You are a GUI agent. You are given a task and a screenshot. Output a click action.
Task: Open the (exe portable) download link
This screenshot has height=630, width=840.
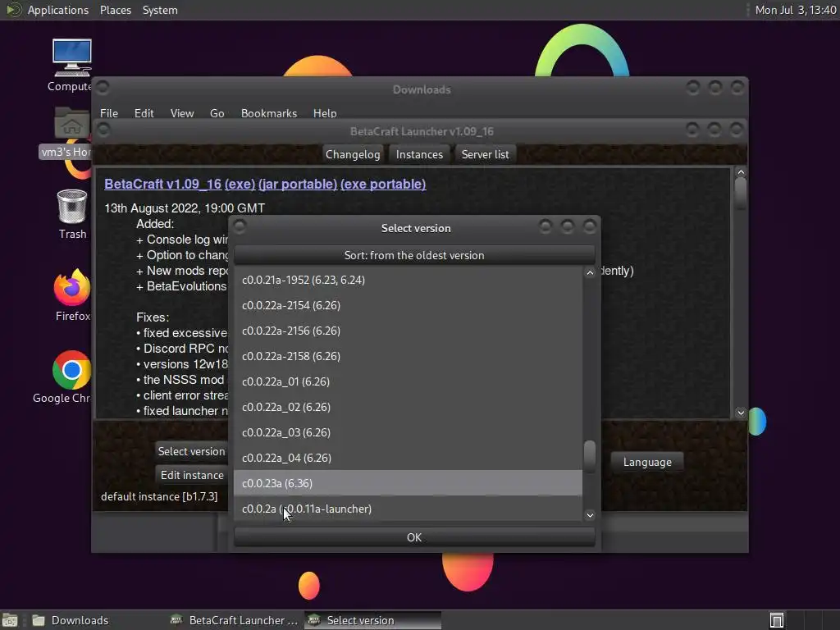point(383,184)
